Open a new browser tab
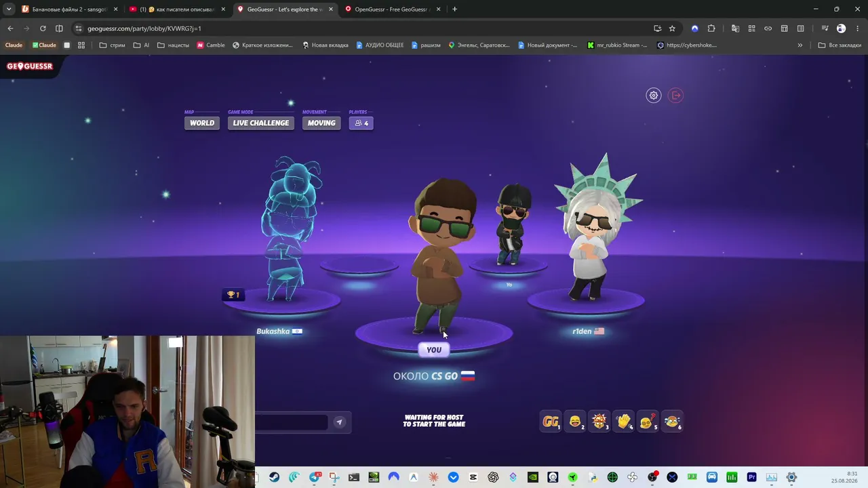Image resolution: width=868 pixels, height=488 pixels. (454, 9)
